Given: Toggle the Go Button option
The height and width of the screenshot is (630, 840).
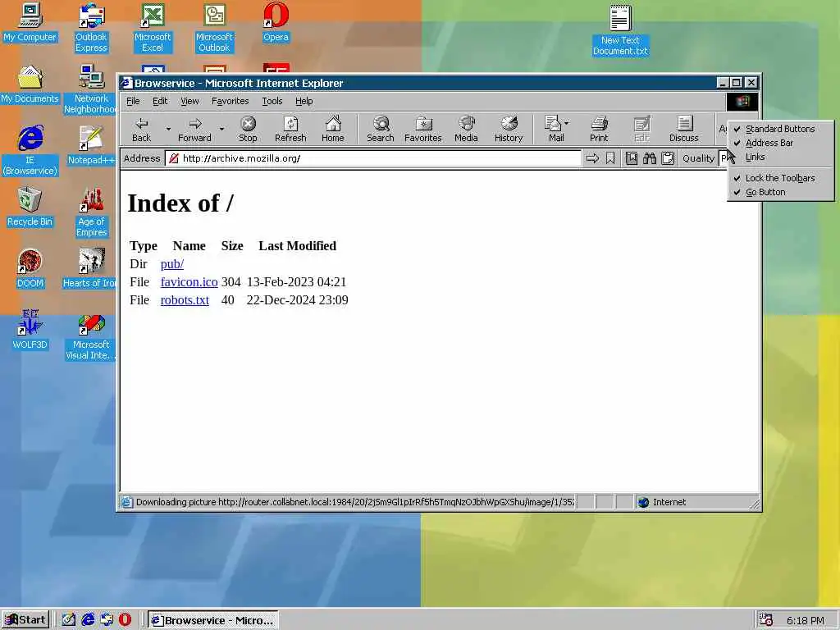Looking at the screenshot, I should point(780,192).
